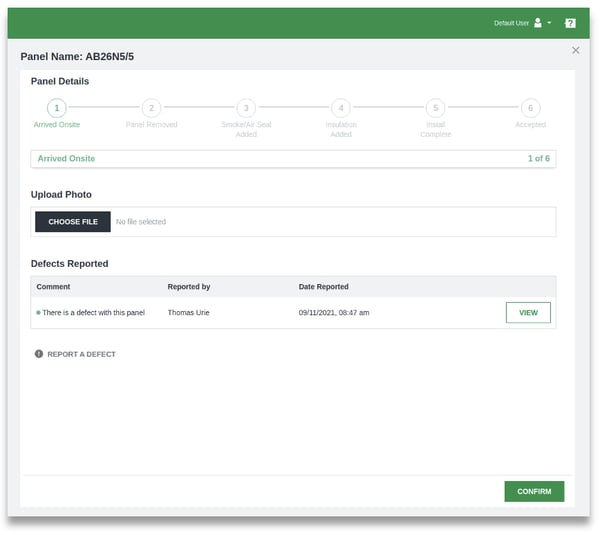Select step 6 Accepted circle
The width and height of the screenshot is (600, 535).
[530, 107]
